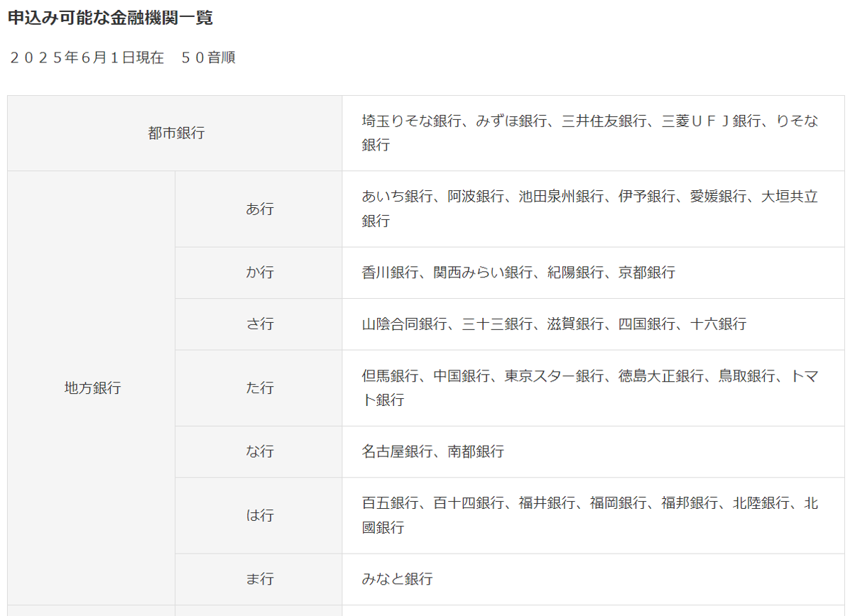Click the bank name 十六銀行
Viewport: 850px width, 616px height.
click(x=718, y=324)
